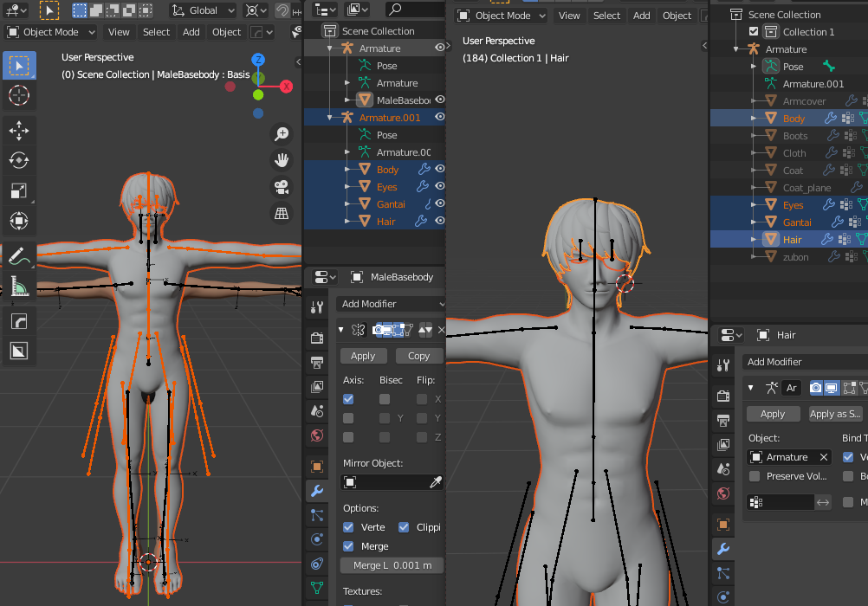This screenshot has height=606, width=868.
Task: Open the Object Mode dropdown
Action: tap(49, 31)
